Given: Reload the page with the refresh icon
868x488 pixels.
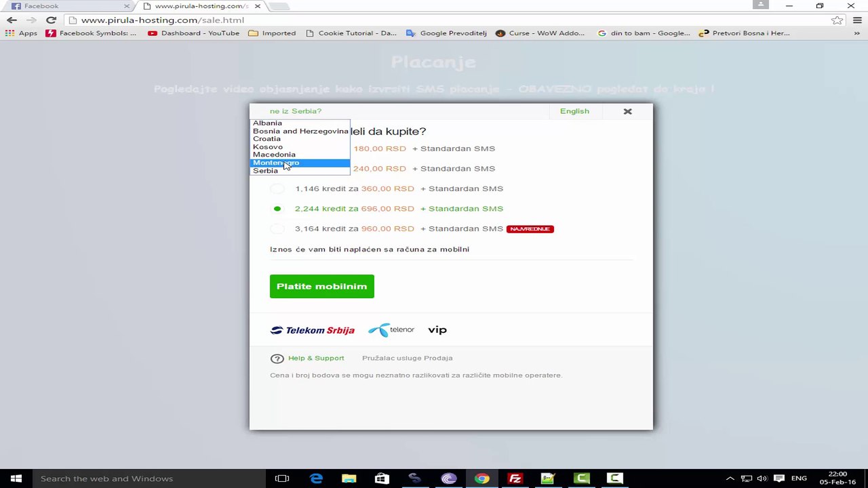Looking at the screenshot, I should tap(51, 20).
